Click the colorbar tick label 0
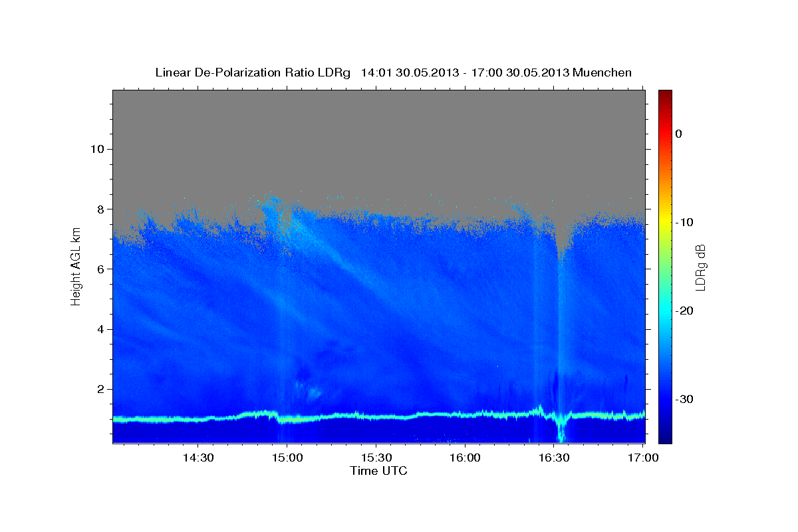Viewport: 798px width, 532px height. point(678,134)
